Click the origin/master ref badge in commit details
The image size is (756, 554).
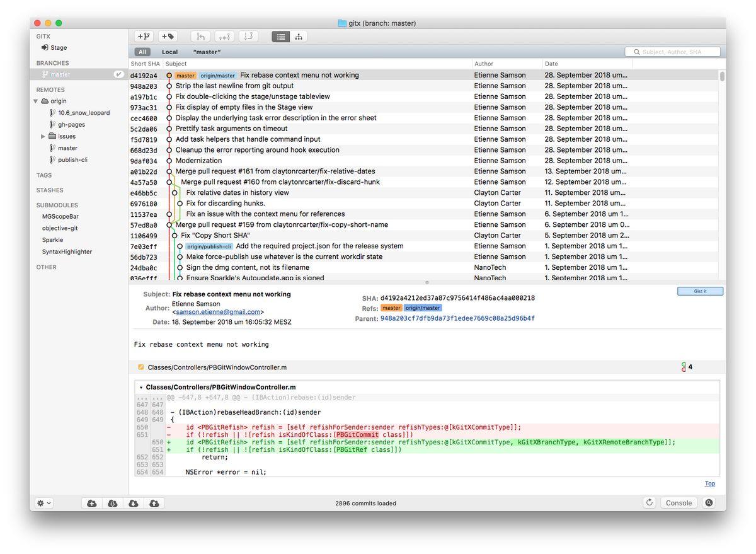pyautogui.click(x=423, y=308)
